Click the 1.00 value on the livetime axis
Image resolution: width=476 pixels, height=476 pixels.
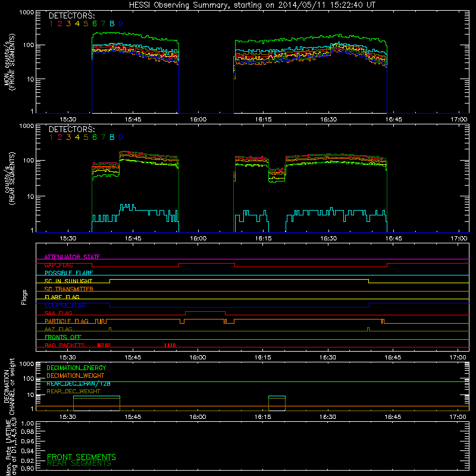27,424
